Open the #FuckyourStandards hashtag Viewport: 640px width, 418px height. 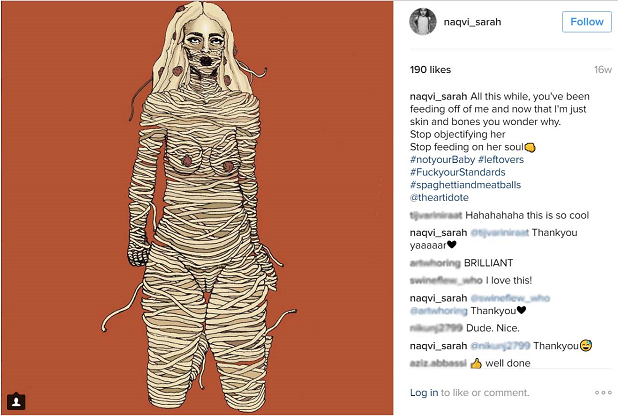click(458, 172)
